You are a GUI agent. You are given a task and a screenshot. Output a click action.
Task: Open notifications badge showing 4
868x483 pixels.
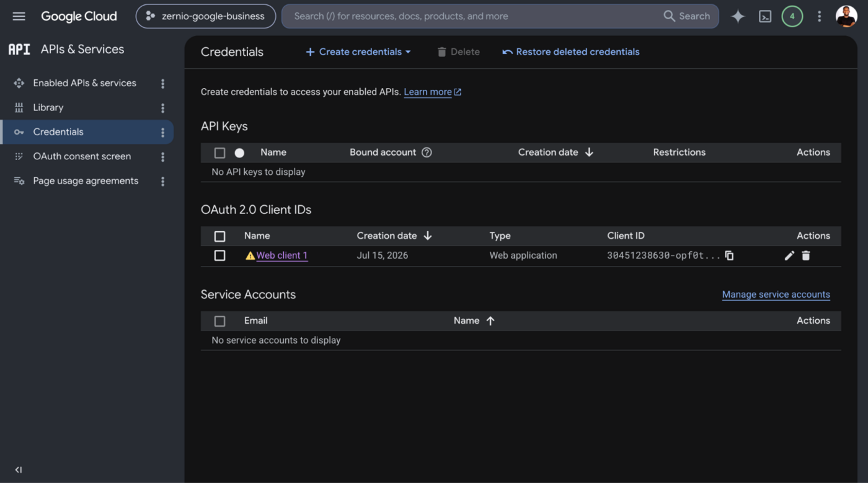coord(792,17)
